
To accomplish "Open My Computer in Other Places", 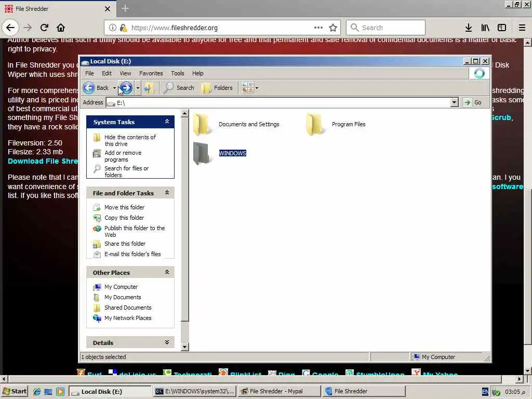I will click(x=121, y=287).
